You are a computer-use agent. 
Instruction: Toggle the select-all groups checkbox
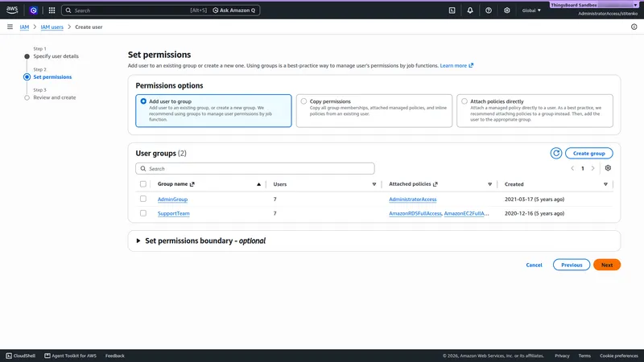click(x=143, y=184)
